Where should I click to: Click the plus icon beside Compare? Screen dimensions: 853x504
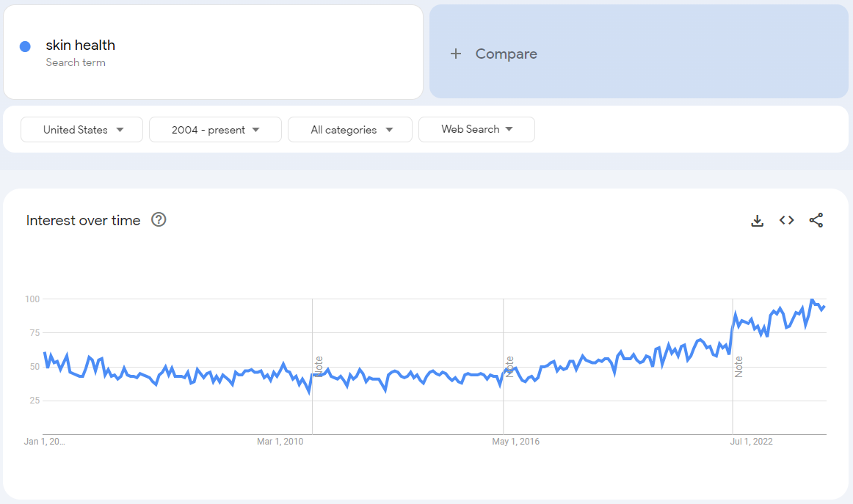point(456,54)
